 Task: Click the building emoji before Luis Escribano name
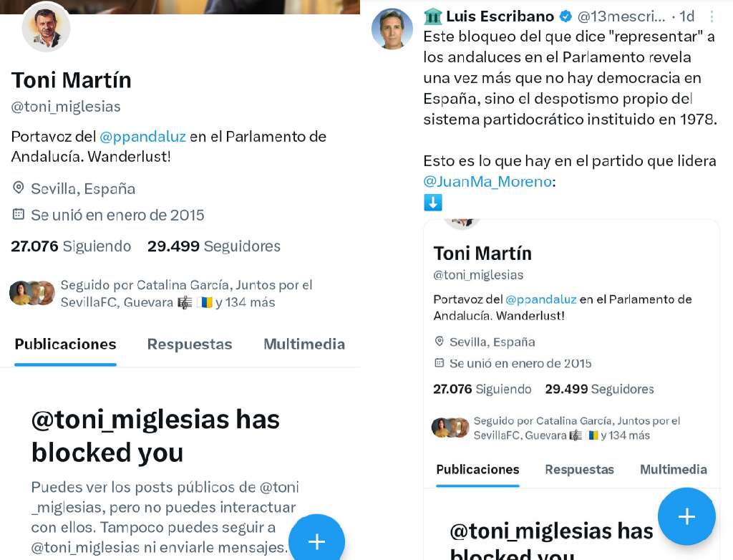[x=433, y=16]
